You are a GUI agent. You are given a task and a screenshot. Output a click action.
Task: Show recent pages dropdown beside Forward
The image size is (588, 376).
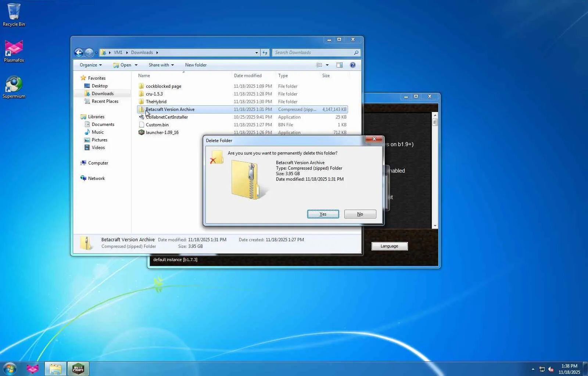(x=96, y=53)
